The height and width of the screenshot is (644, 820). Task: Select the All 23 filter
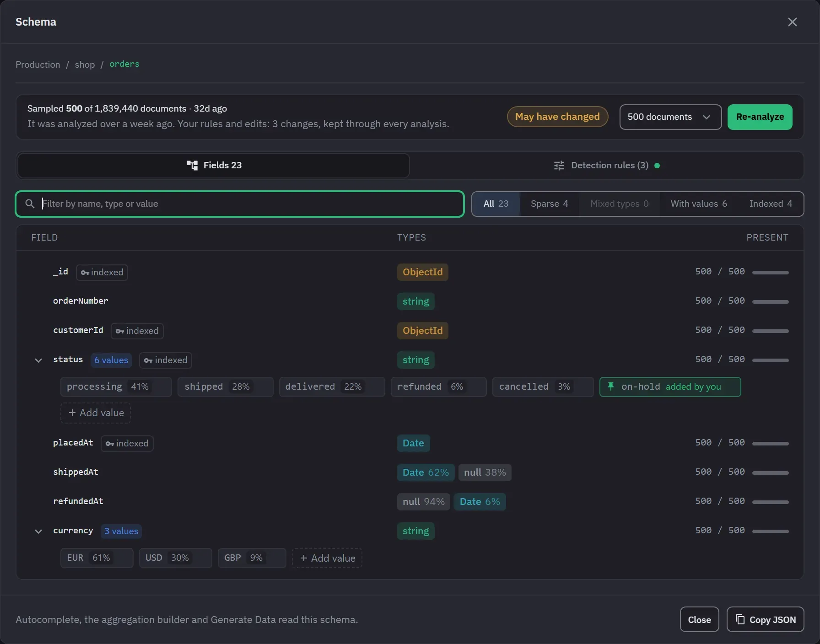point(496,204)
